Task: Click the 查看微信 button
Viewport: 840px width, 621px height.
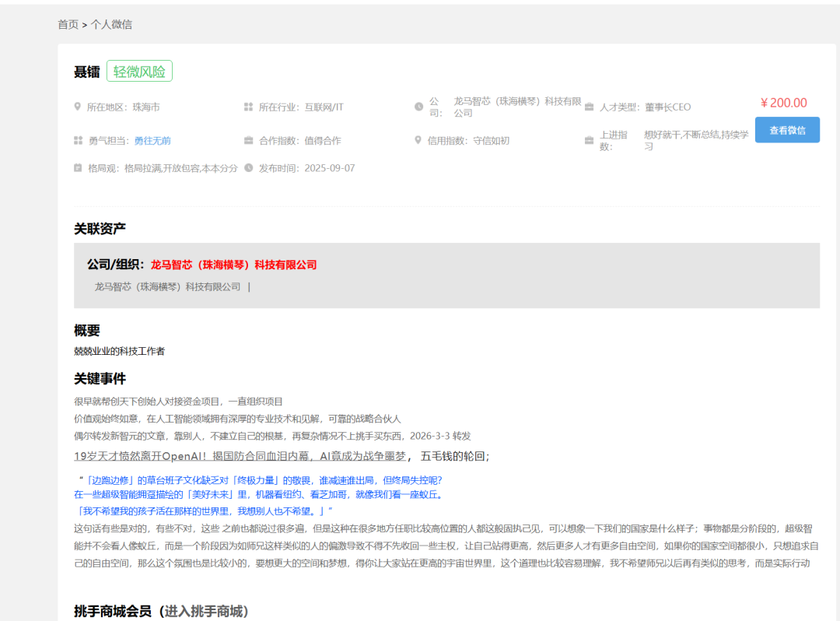Action: (x=787, y=130)
